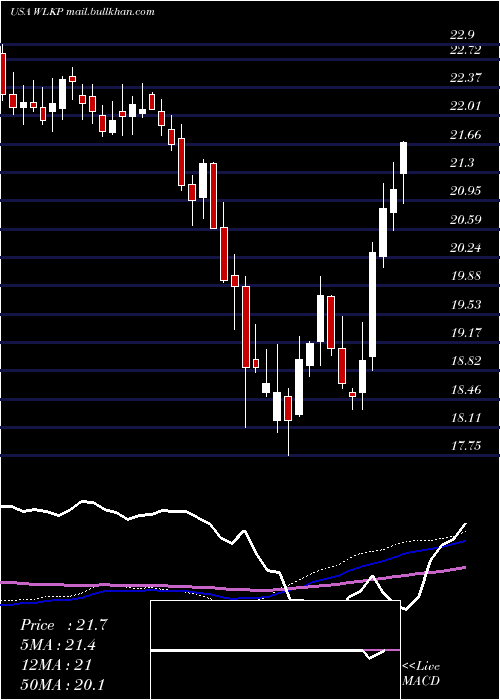
Task: Click the '50MA : 20.1' readout
Action: [63, 684]
